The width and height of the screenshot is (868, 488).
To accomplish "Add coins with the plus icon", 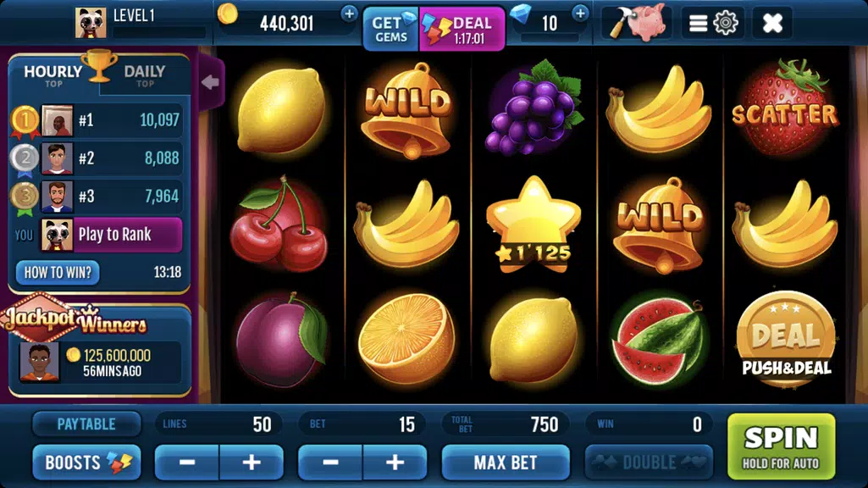I will tap(349, 14).
